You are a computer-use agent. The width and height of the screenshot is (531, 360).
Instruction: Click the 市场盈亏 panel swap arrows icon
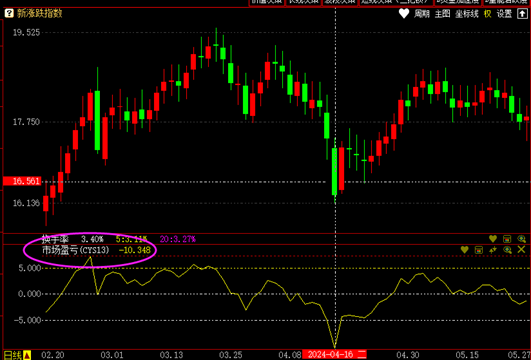click(x=493, y=250)
